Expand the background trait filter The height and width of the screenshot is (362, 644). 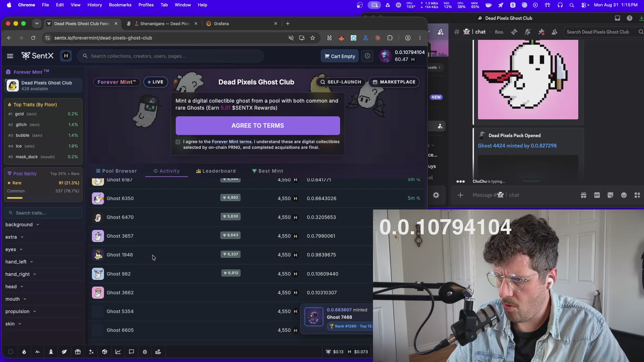(22, 225)
